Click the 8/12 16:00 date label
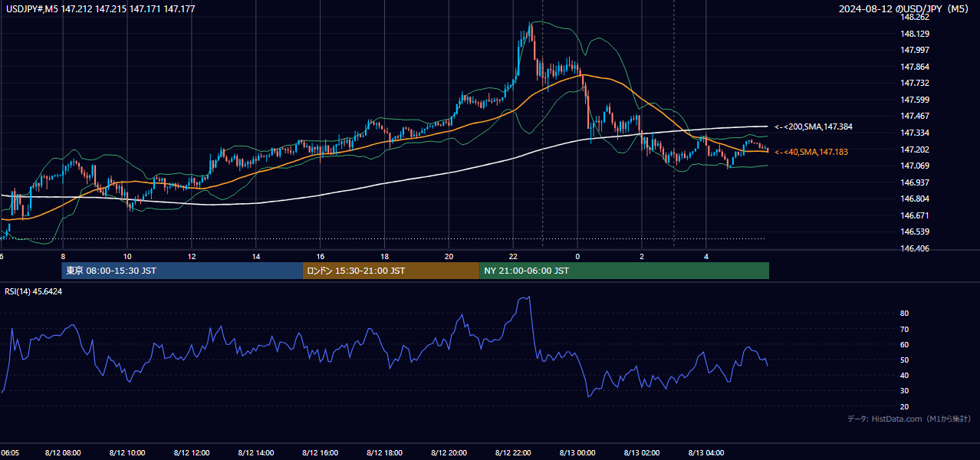 pos(321,452)
